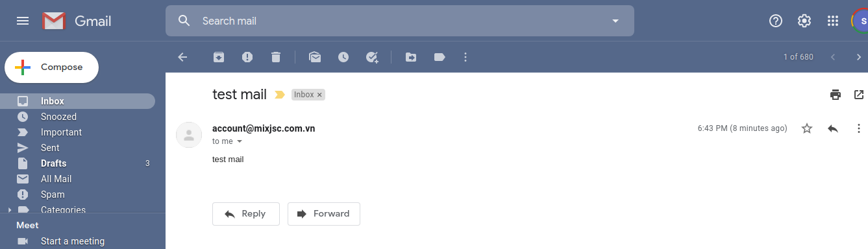868x249 pixels.
Task: Open the Labels icon in toolbar
Action: point(440,57)
